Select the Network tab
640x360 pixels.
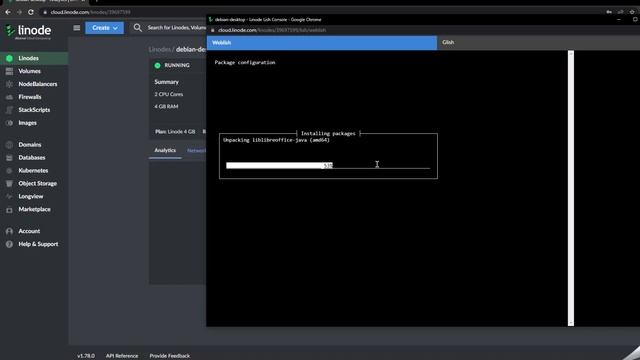[196, 151]
